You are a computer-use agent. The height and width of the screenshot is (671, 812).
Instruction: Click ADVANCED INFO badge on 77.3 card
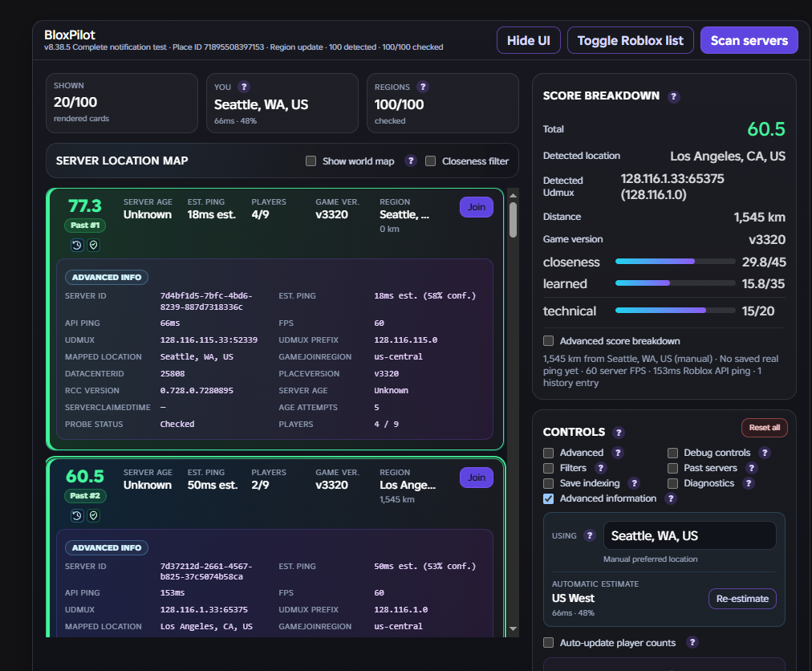(x=107, y=277)
